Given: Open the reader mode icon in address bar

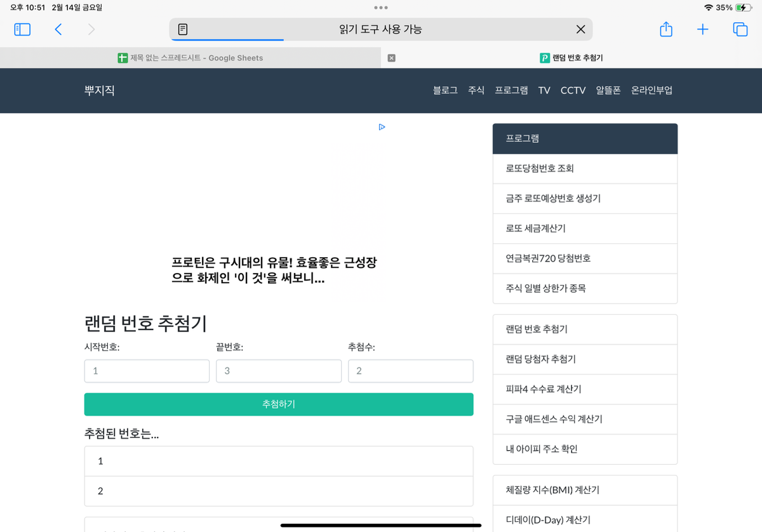Looking at the screenshot, I should point(183,29).
